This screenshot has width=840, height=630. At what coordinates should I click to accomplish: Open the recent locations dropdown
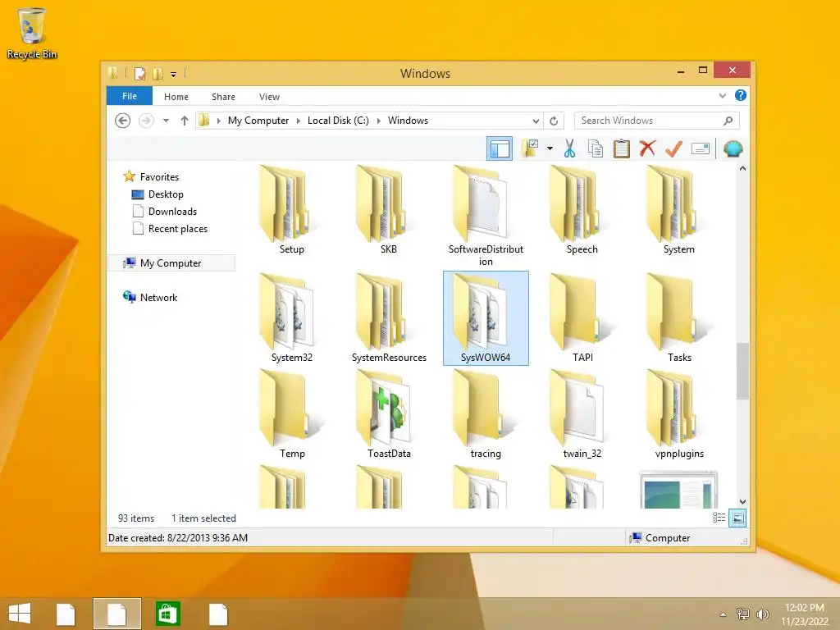coord(166,121)
